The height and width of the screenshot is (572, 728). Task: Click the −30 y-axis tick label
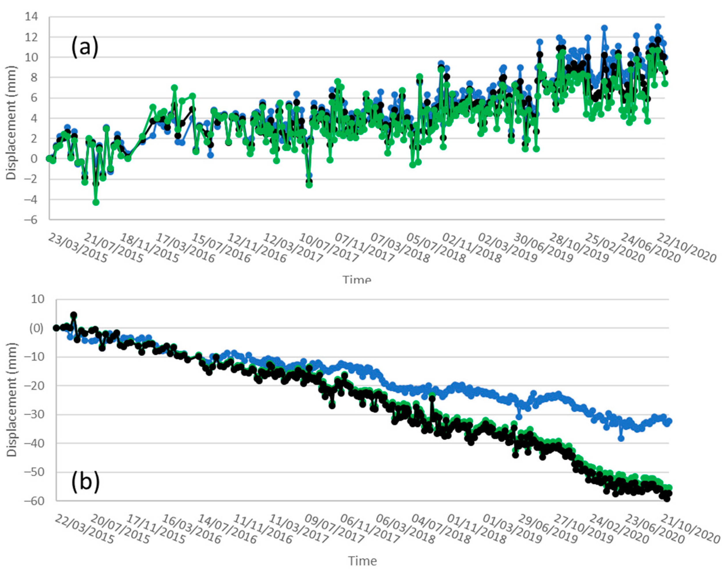point(35,415)
